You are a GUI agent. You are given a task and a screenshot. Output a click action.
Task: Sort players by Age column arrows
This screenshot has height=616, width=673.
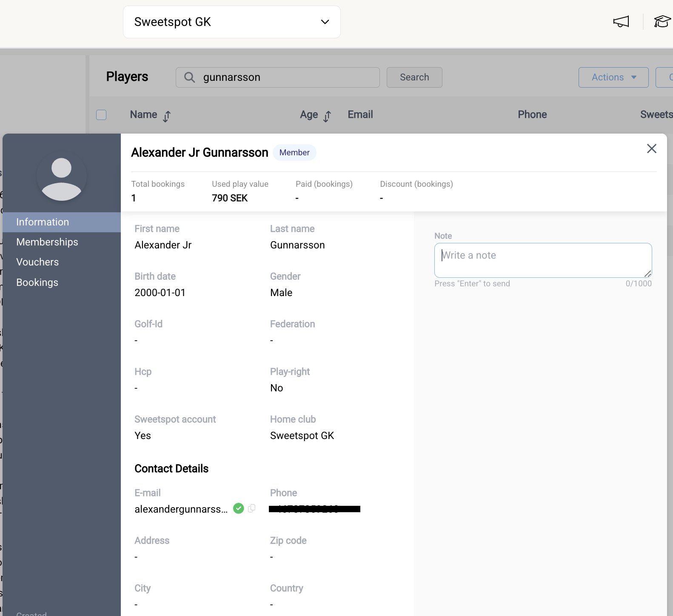coord(327,116)
